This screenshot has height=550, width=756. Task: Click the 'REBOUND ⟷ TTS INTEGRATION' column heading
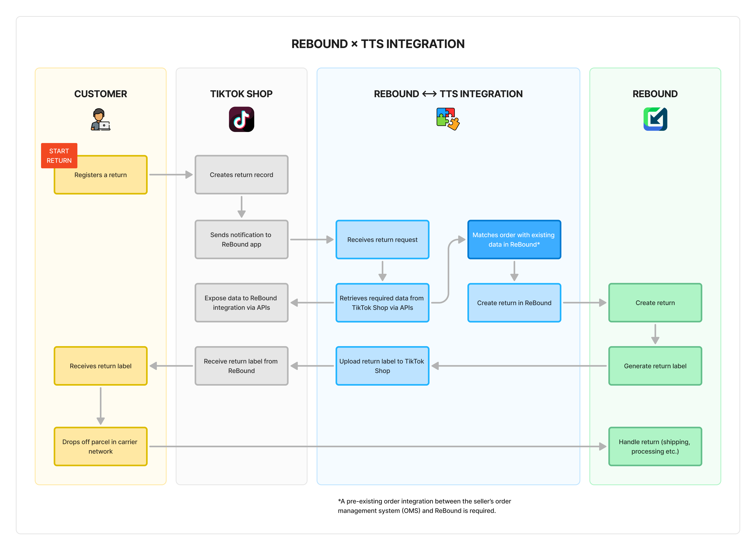click(x=448, y=94)
